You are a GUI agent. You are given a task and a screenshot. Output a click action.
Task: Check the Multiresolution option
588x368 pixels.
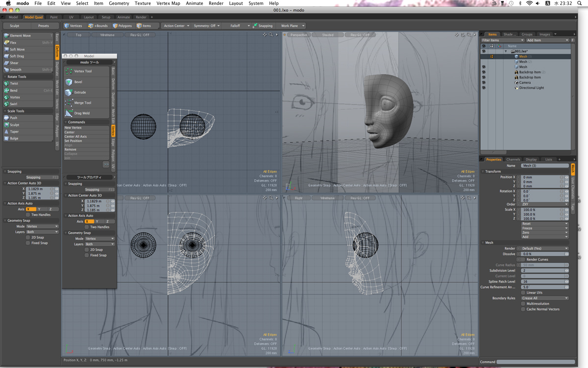[x=523, y=304]
